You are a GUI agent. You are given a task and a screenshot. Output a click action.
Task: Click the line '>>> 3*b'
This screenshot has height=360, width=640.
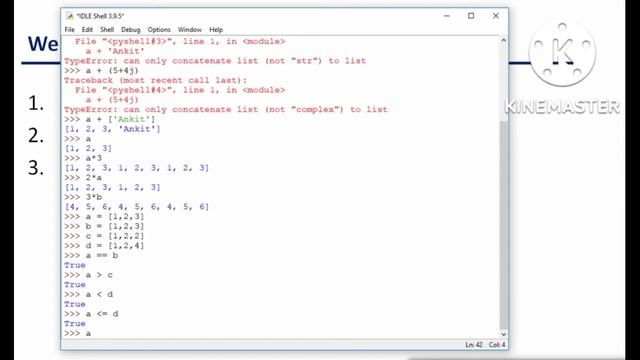83,197
